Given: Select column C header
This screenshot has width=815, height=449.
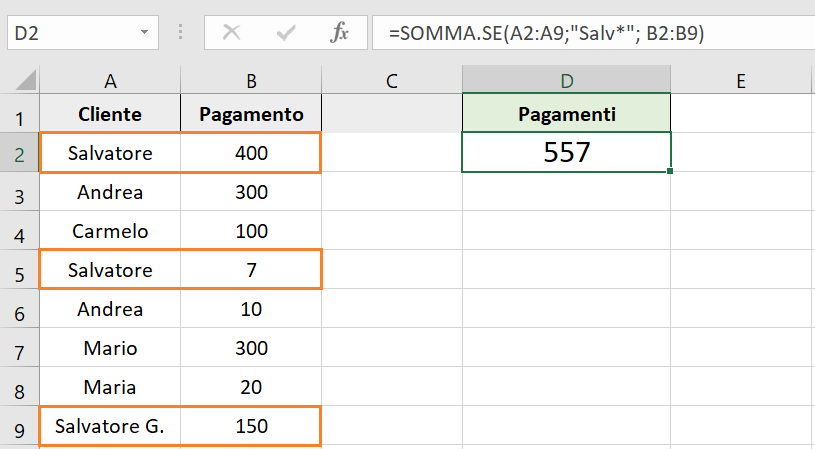Looking at the screenshot, I should [392, 81].
